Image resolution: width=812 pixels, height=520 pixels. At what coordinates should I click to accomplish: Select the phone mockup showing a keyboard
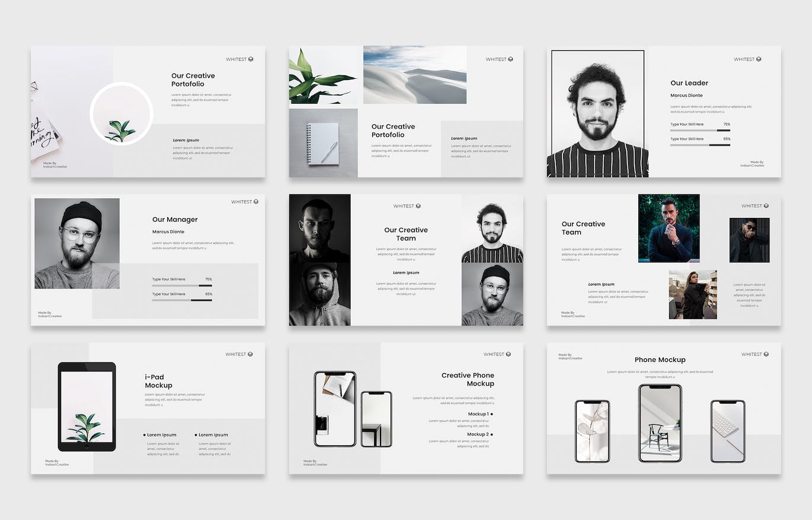(x=727, y=431)
